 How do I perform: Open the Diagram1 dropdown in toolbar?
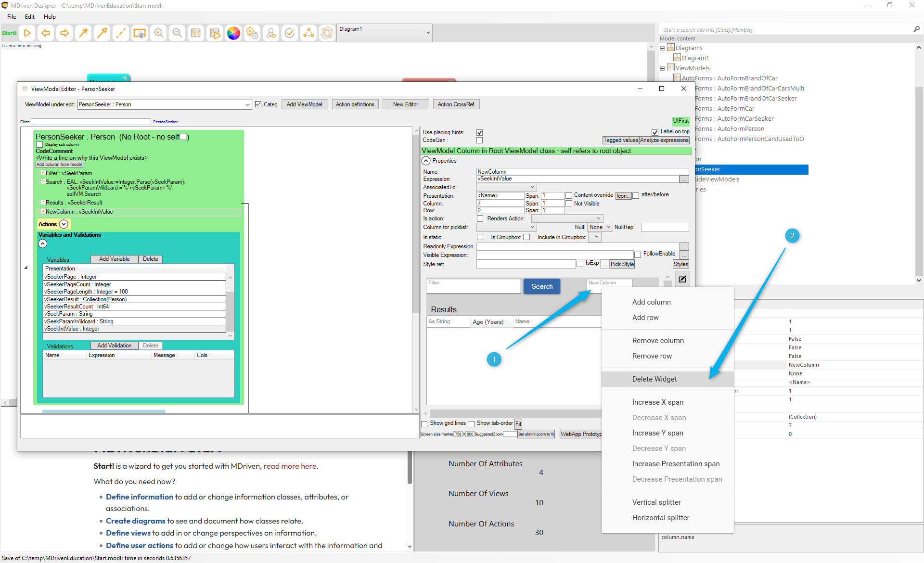428,33
